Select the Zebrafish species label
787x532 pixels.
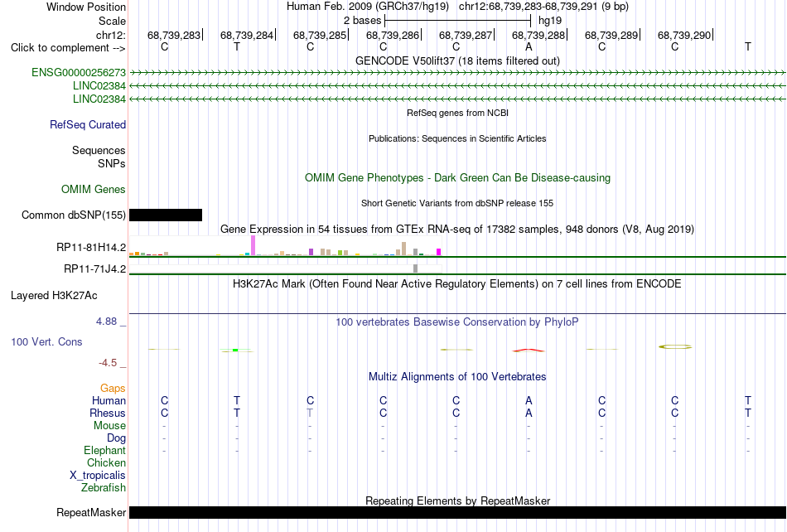pyautogui.click(x=104, y=487)
